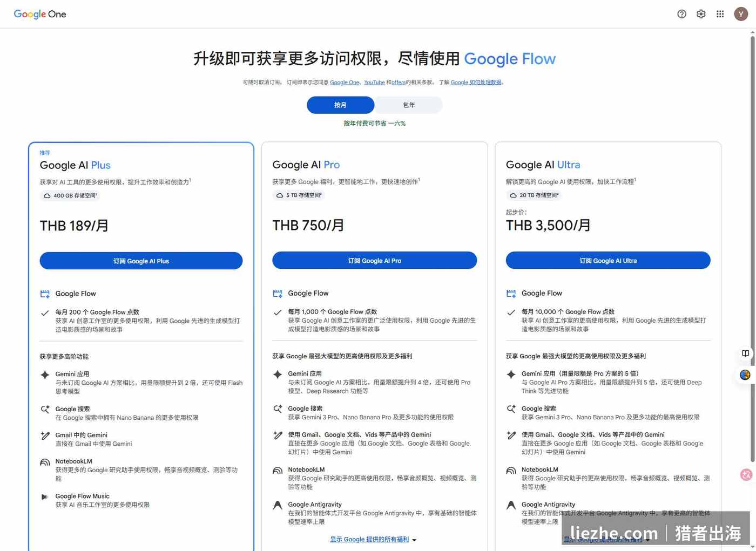Image resolution: width=756 pixels, height=551 pixels.
Task: Click the Gemini pen icon in Ultra card
Action: (x=511, y=435)
